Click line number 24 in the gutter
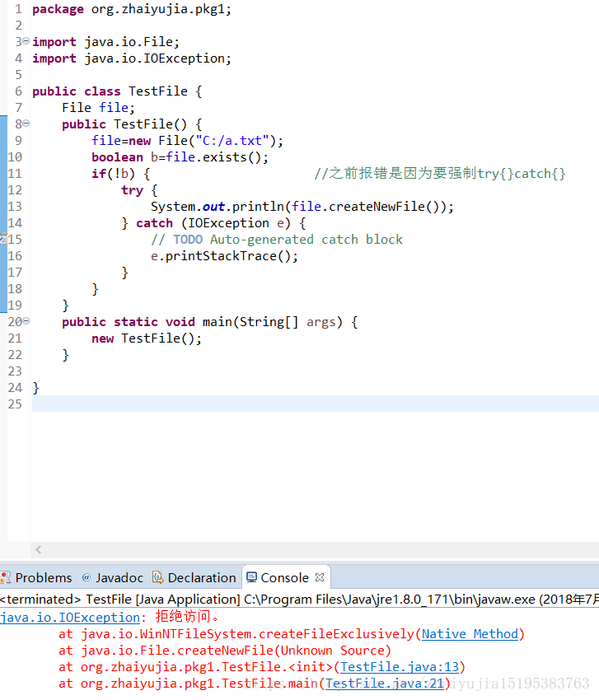Screen dimensions: 599x700 [x=15, y=388]
